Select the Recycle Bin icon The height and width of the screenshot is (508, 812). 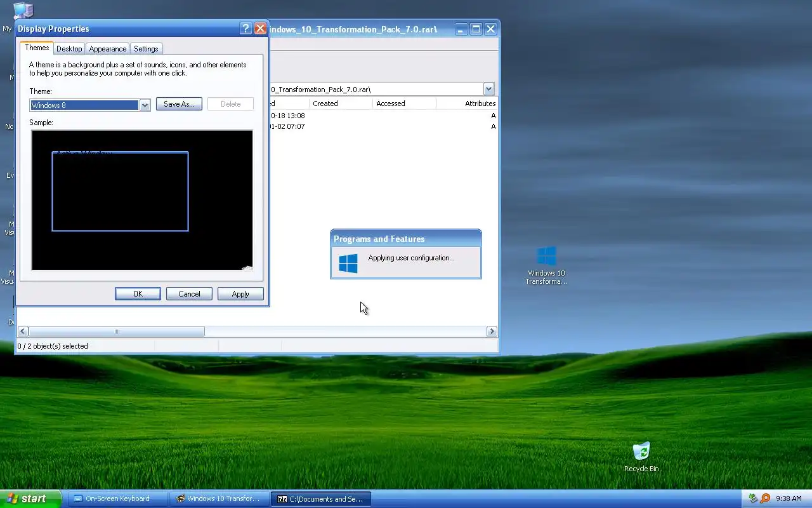click(x=641, y=457)
